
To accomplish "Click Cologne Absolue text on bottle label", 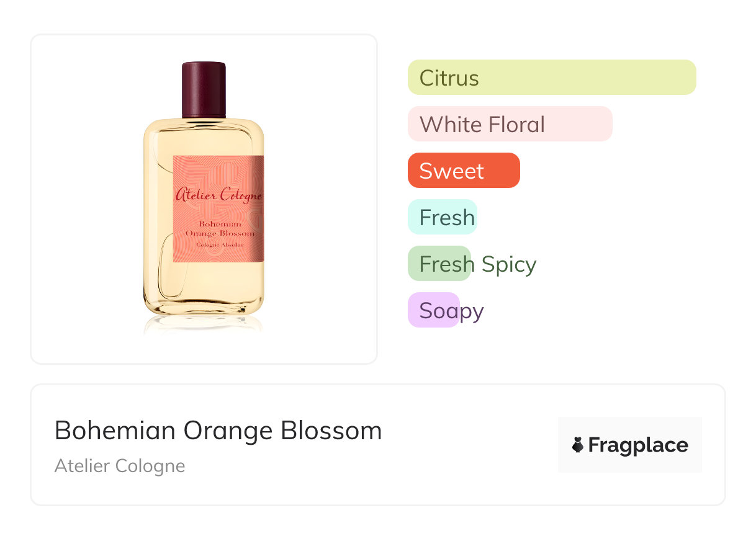I will 220,245.
